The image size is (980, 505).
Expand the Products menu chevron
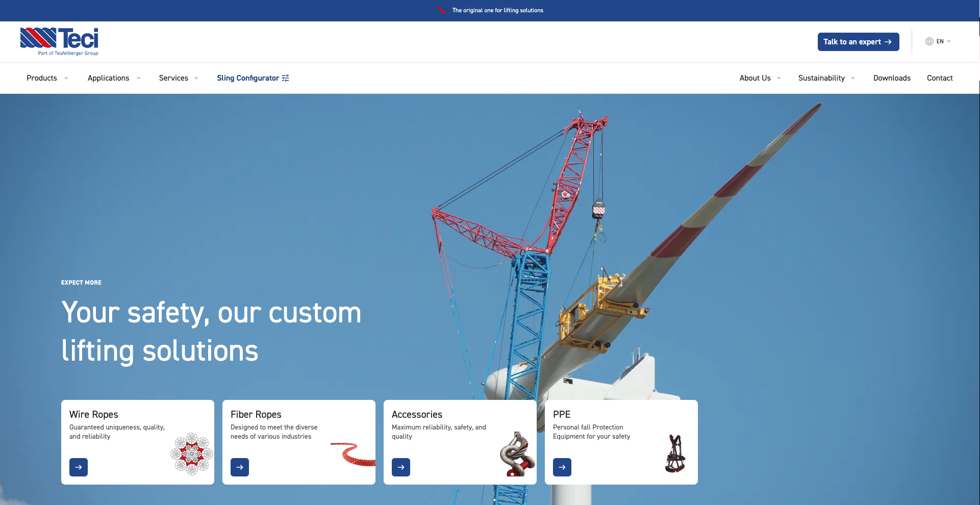[66, 78]
